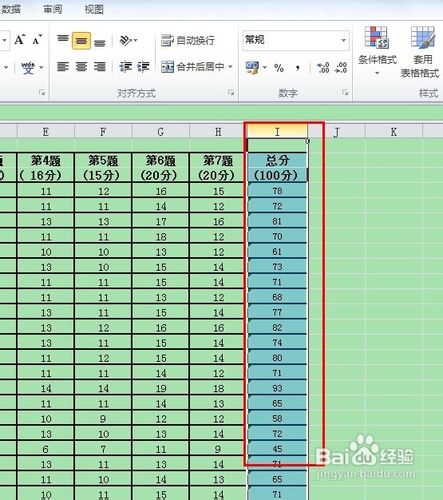
Task: Launch the 对齐方式 dialog launcher
Action: tap(231, 92)
